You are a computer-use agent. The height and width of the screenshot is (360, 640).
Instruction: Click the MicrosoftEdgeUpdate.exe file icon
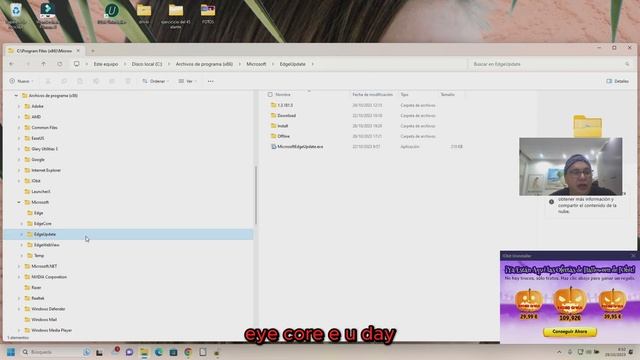pos(273,147)
